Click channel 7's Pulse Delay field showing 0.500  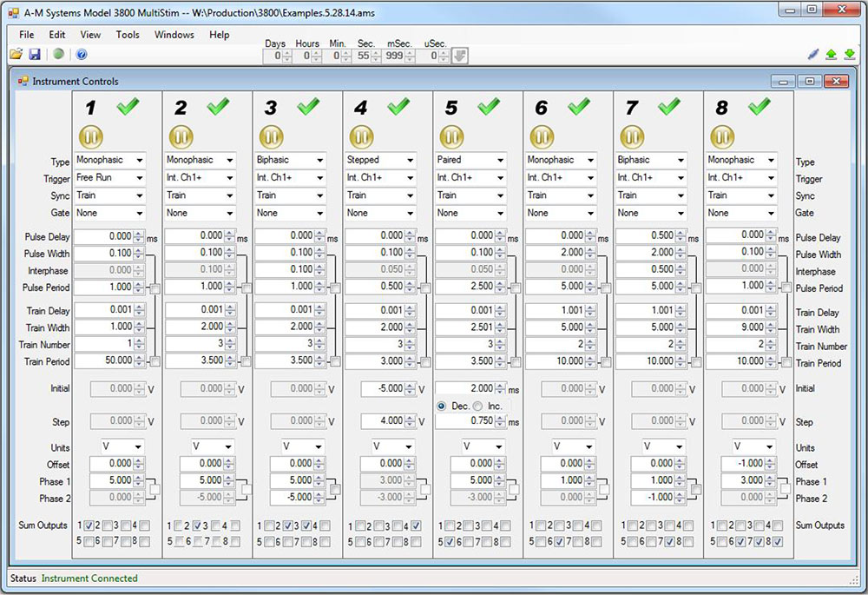651,235
